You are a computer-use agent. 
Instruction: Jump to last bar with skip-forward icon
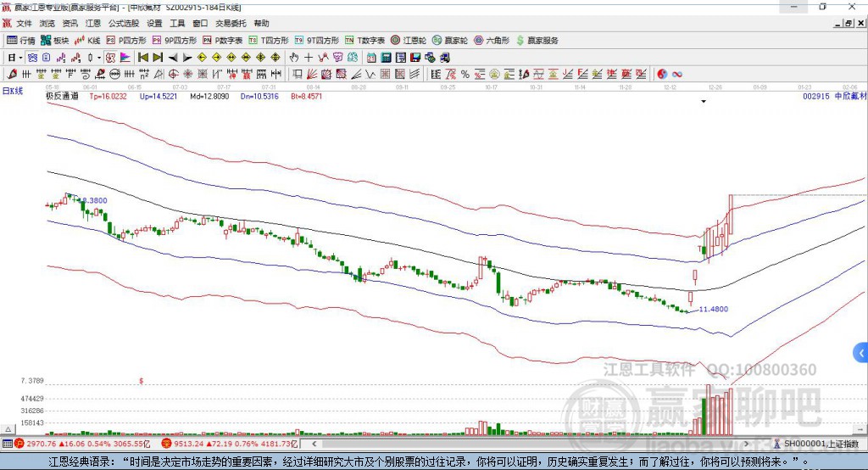tap(158, 58)
